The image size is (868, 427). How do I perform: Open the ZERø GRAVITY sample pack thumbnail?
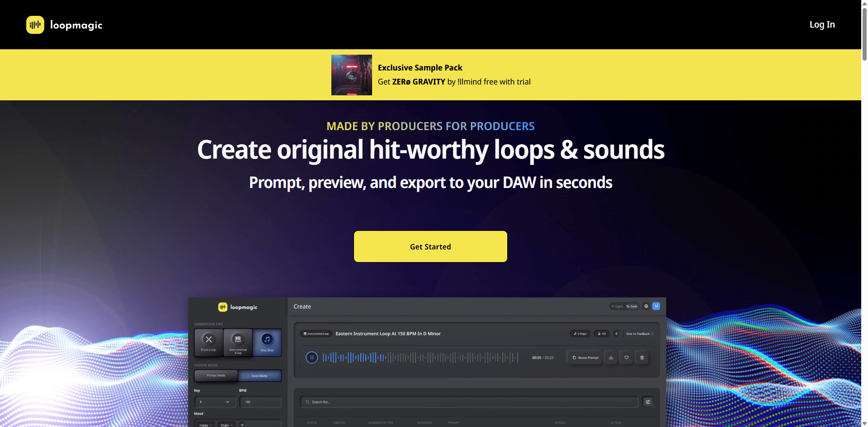[351, 75]
